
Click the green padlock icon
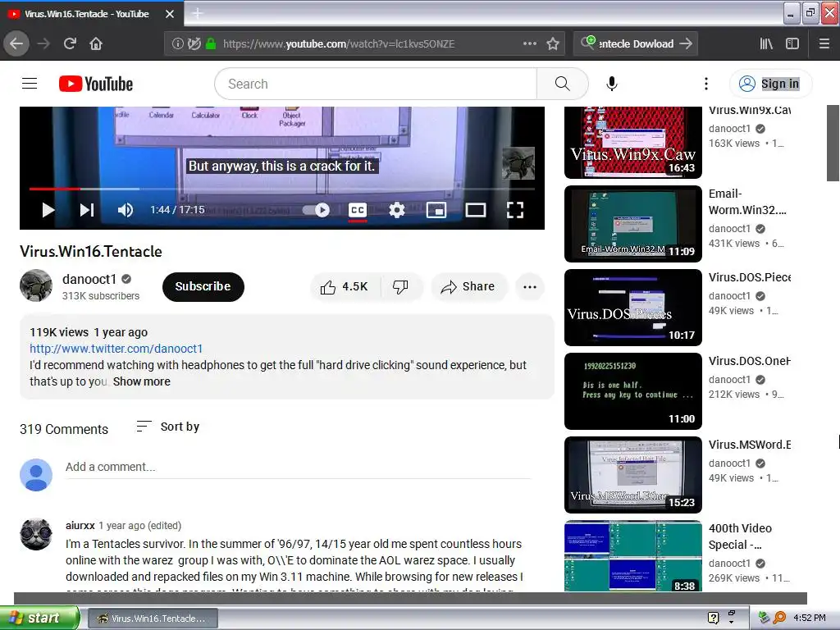click(x=211, y=43)
